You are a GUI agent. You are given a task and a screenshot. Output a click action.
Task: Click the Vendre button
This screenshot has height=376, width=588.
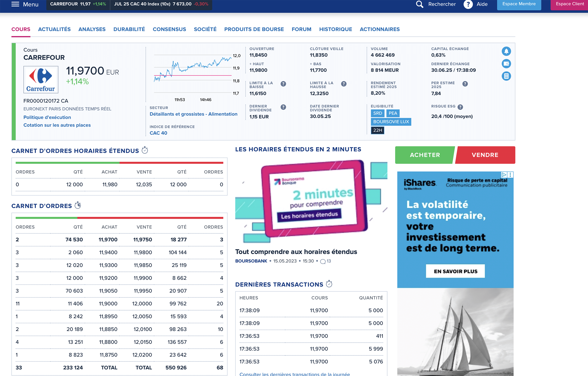coord(485,155)
